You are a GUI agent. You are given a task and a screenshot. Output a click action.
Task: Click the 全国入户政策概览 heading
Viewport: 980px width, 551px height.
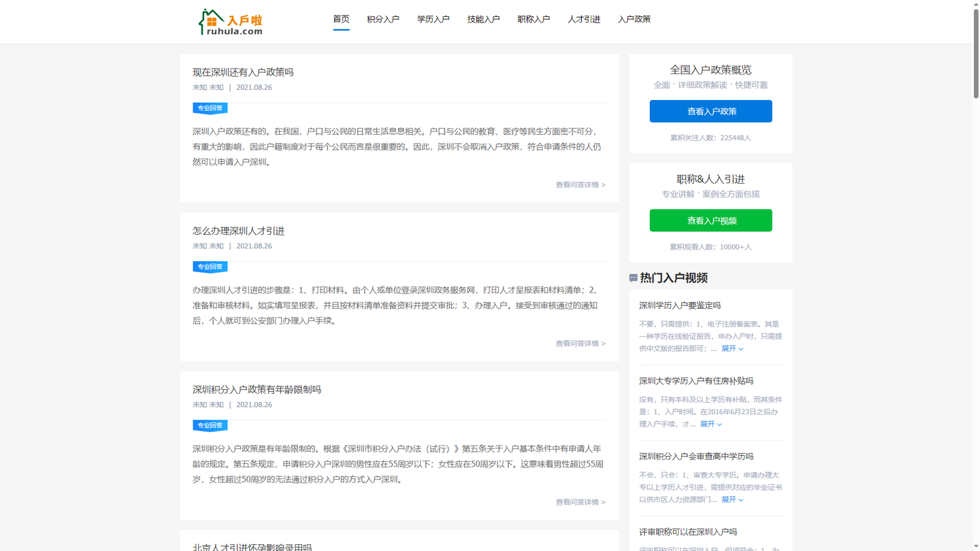(711, 70)
